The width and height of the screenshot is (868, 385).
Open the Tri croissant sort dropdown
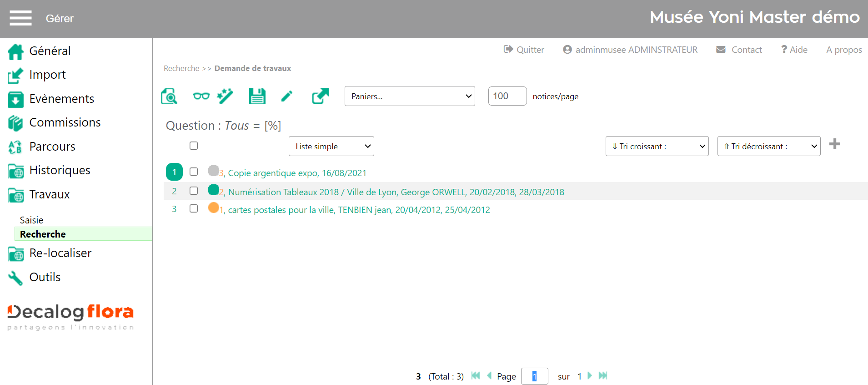pyautogui.click(x=657, y=146)
